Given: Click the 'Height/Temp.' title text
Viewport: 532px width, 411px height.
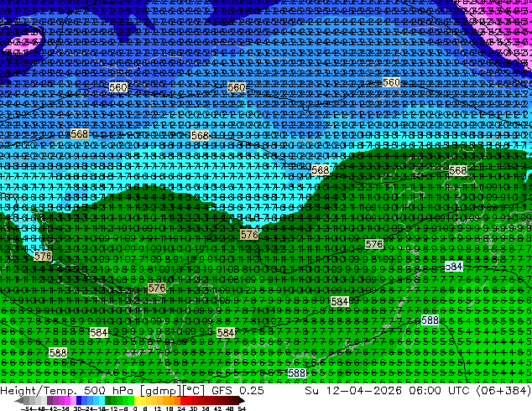Looking at the screenshot, I should click(39, 391).
